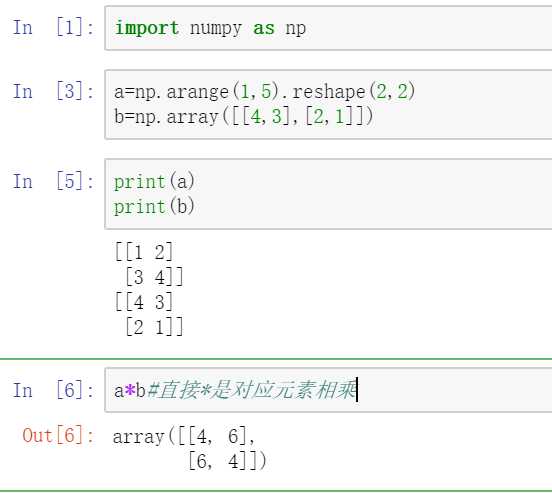Click the print(a) line
Screen dimensions: 552x493
point(154,182)
